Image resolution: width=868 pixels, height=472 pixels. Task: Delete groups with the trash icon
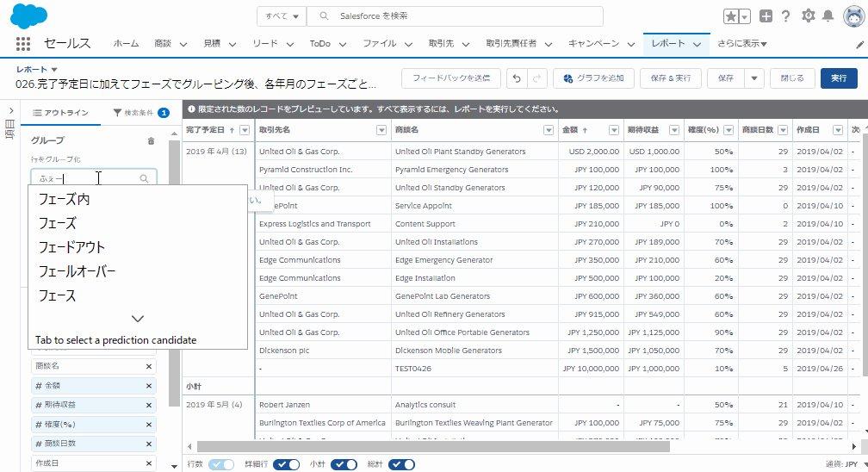pyautogui.click(x=152, y=141)
